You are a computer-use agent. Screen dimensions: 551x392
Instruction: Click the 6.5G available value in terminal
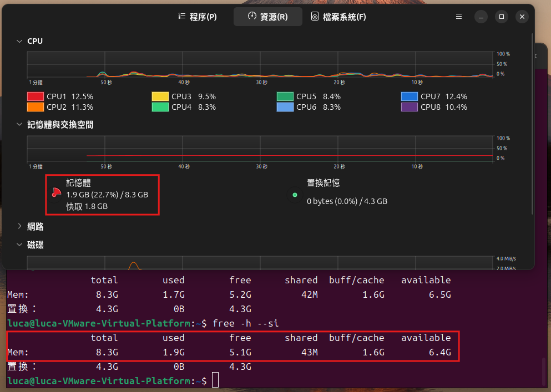pos(439,294)
